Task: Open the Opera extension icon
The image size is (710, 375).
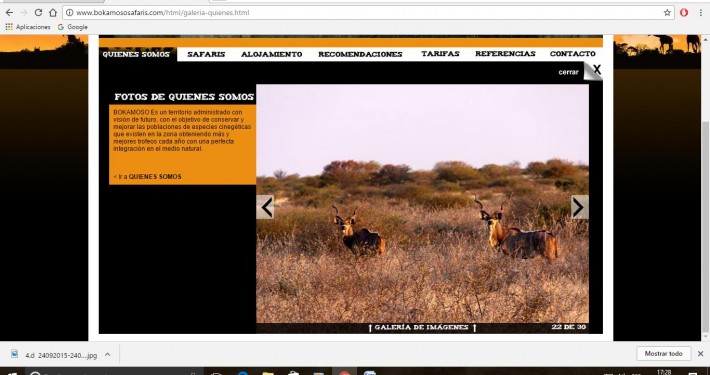Action: click(684, 13)
